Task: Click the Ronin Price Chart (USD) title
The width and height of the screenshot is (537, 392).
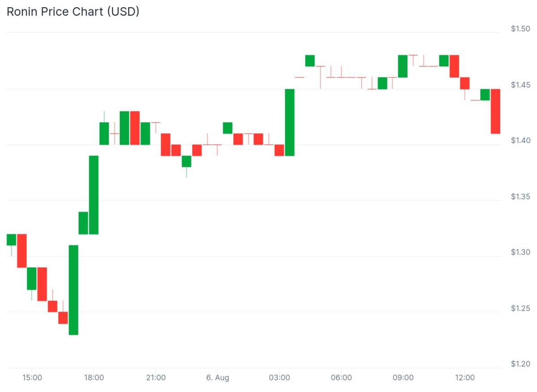Action: point(73,12)
